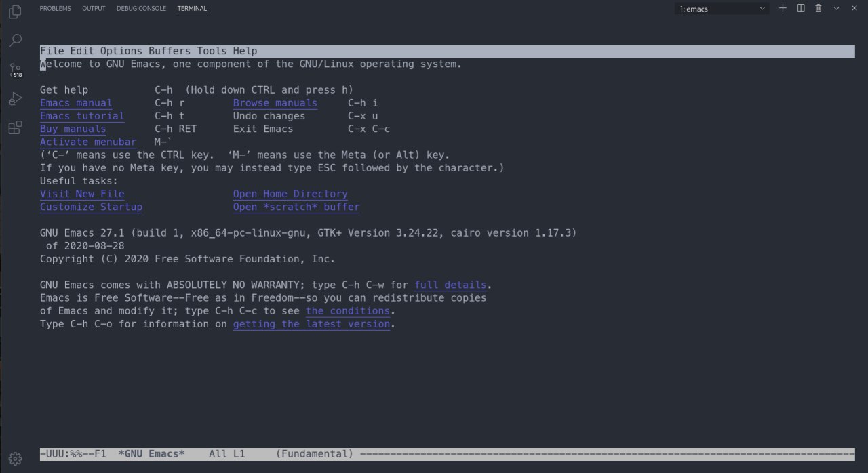The image size is (868, 473).
Task: Follow the 'full details' warranty link
Action: 450,285
